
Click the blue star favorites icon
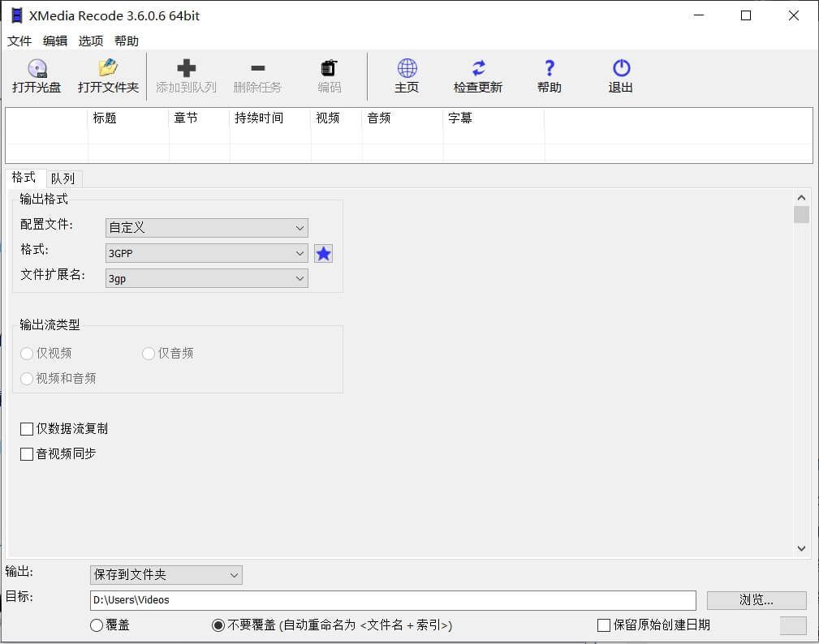point(323,254)
